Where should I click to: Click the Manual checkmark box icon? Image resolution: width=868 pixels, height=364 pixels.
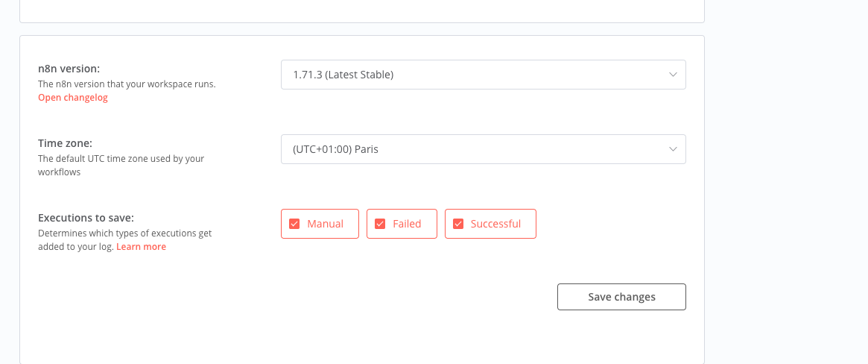(294, 224)
